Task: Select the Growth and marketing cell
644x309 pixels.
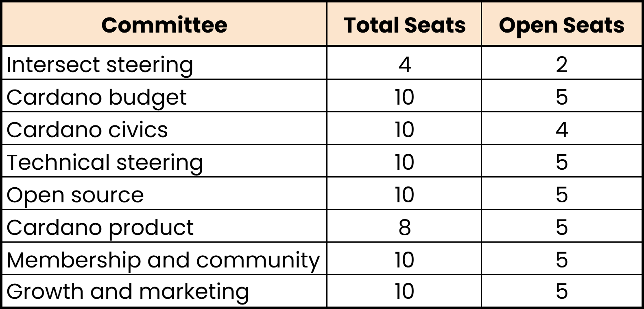Action: [128, 291]
